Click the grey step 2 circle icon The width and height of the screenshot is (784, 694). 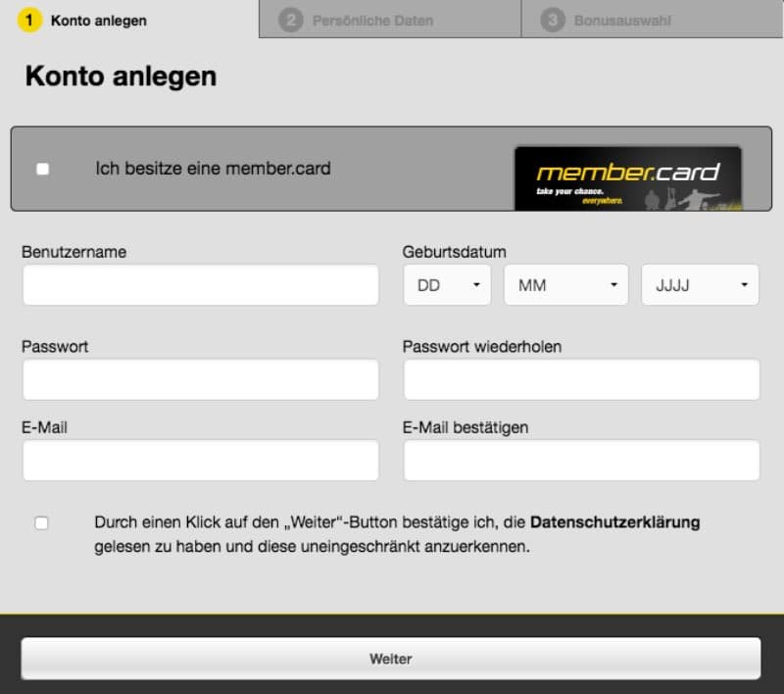tap(291, 21)
